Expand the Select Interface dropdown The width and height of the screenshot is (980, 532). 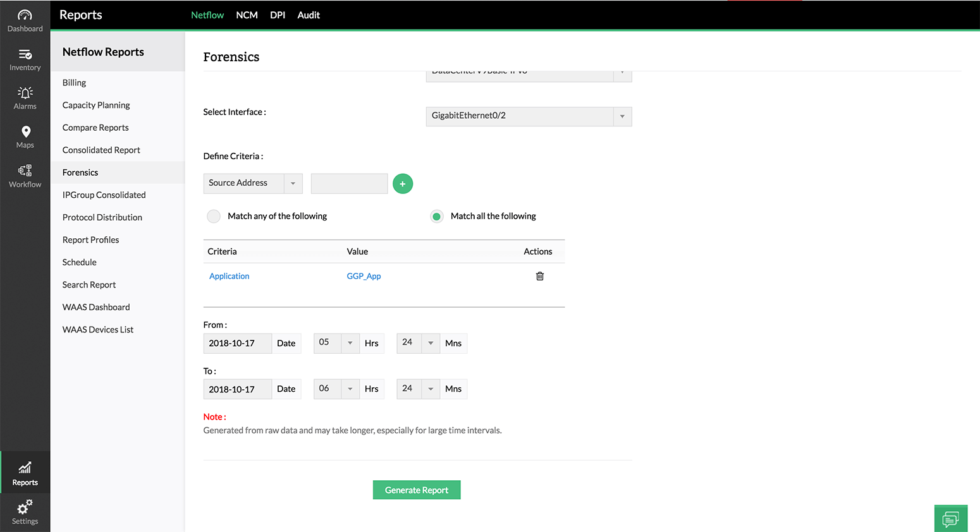point(622,116)
